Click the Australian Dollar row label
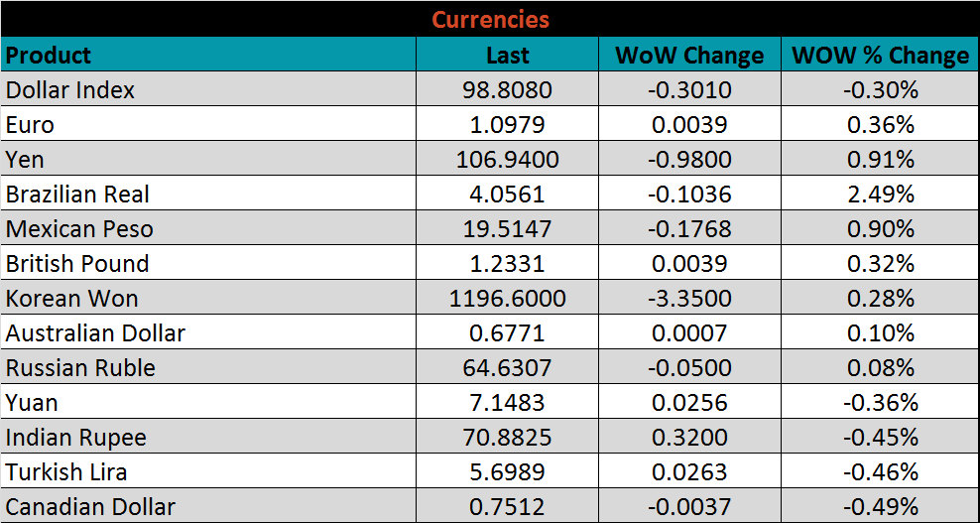Viewport: 980px width, 523px height. 95,333
